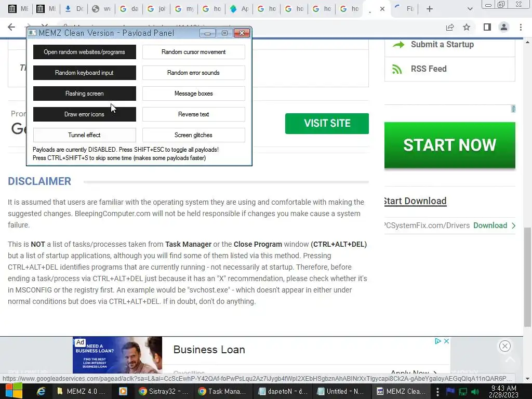Click the volume speaker tray icon
The width and height of the screenshot is (532, 399).
coord(475,391)
